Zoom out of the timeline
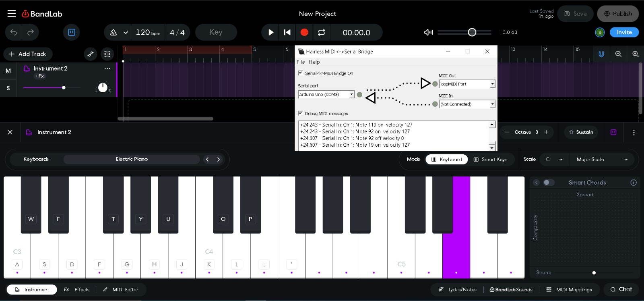Image resolution: width=644 pixels, height=301 pixels. 618,54
